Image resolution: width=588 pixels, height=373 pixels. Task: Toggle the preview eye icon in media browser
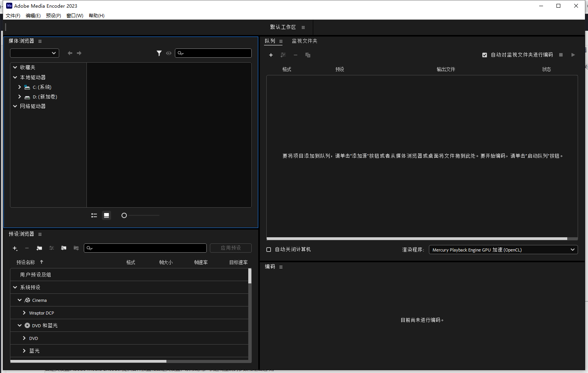(x=169, y=53)
